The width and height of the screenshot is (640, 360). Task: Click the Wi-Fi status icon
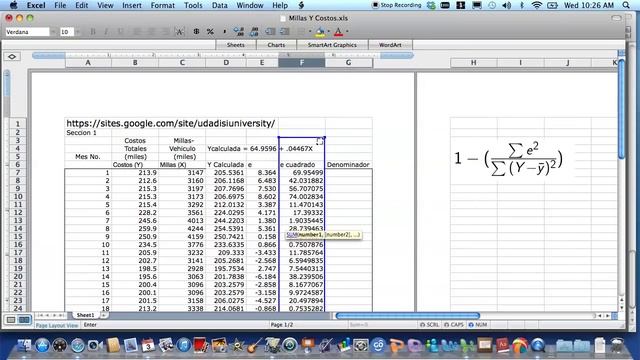point(537,5)
